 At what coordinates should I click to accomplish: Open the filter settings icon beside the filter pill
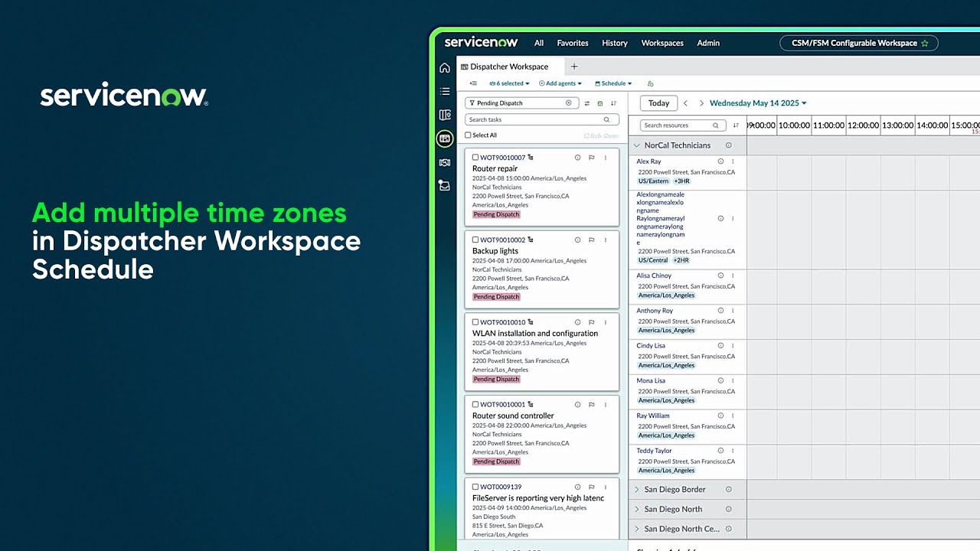pos(587,103)
